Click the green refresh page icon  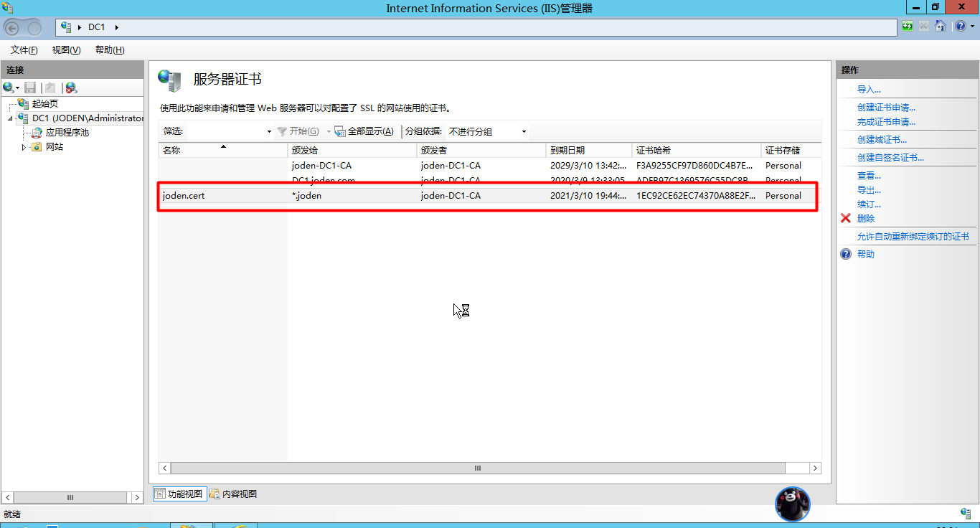click(x=908, y=27)
